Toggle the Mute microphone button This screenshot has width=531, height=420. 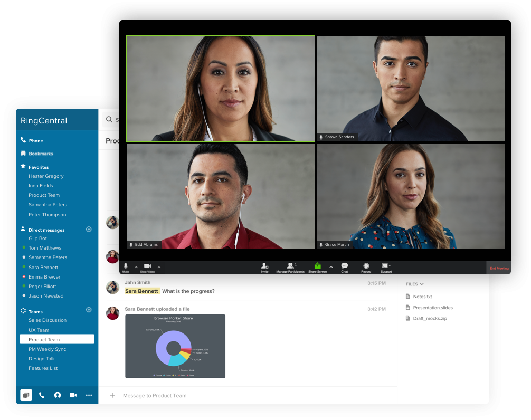(126, 266)
